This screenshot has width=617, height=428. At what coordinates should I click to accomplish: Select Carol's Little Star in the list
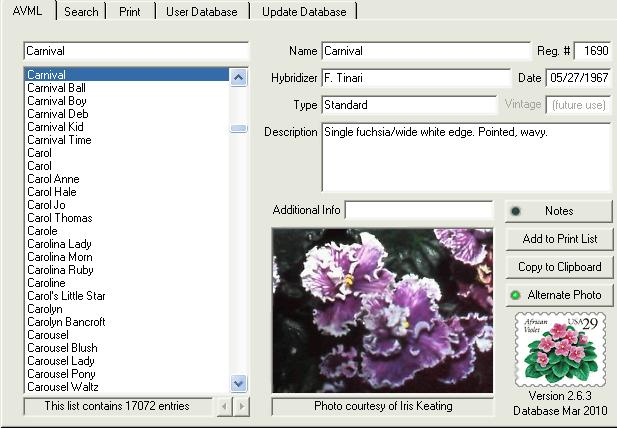pyautogui.click(x=127, y=295)
